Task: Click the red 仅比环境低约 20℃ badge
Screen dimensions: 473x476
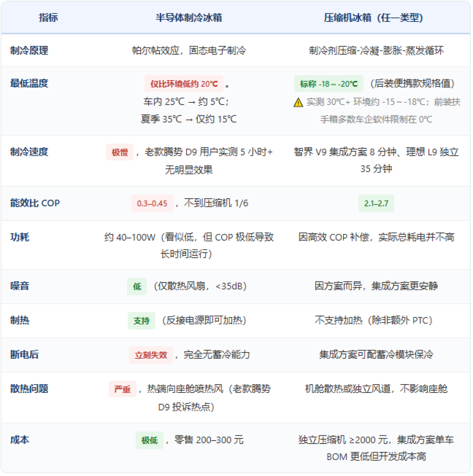Action: [184, 84]
